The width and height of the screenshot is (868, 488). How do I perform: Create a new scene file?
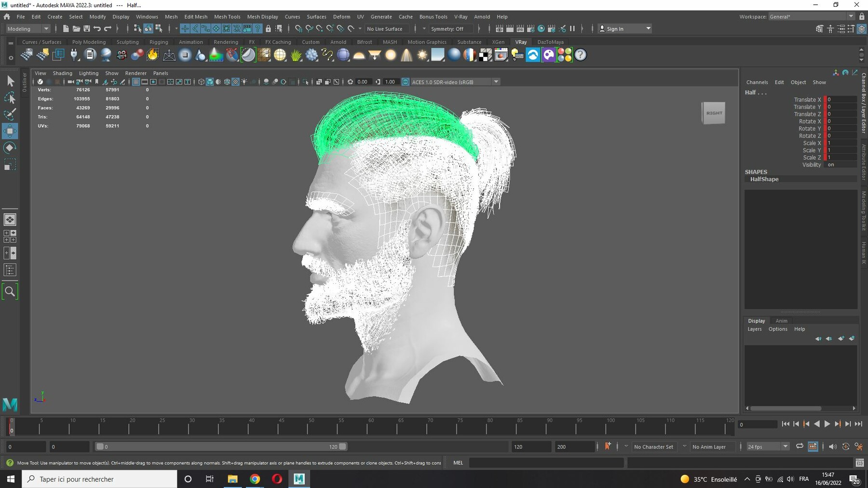click(x=66, y=29)
